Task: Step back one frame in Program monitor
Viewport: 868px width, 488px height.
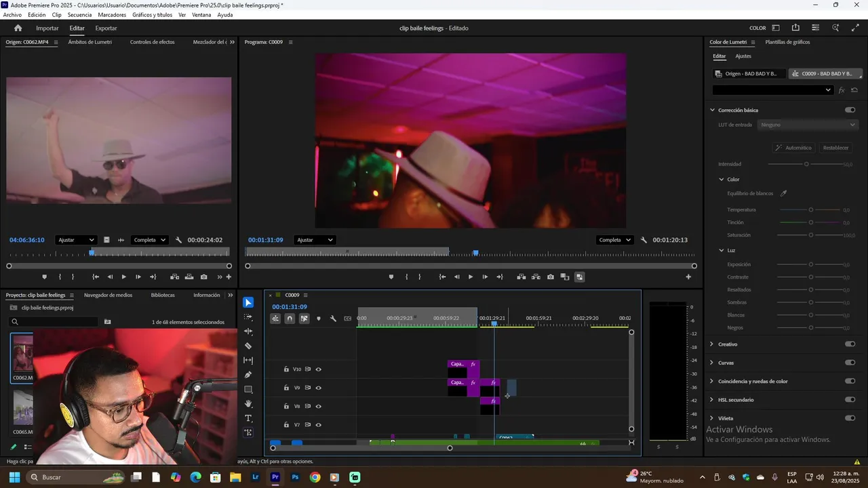Action: click(x=456, y=277)
